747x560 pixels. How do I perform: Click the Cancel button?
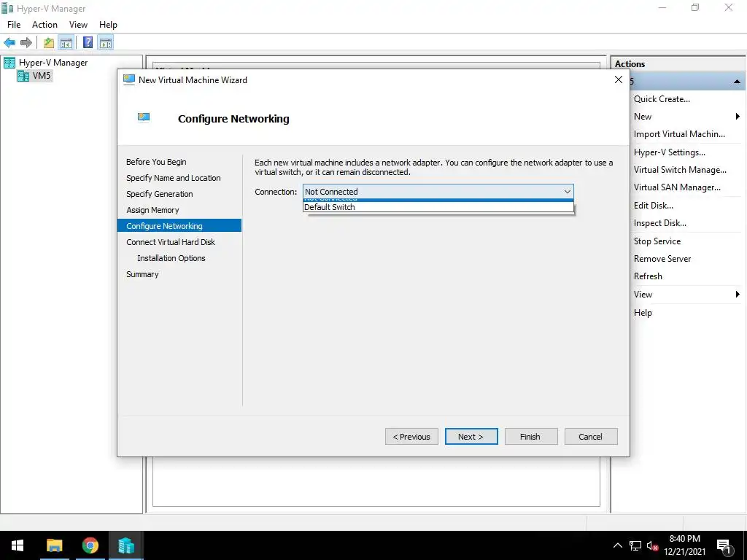click(591, 437)
